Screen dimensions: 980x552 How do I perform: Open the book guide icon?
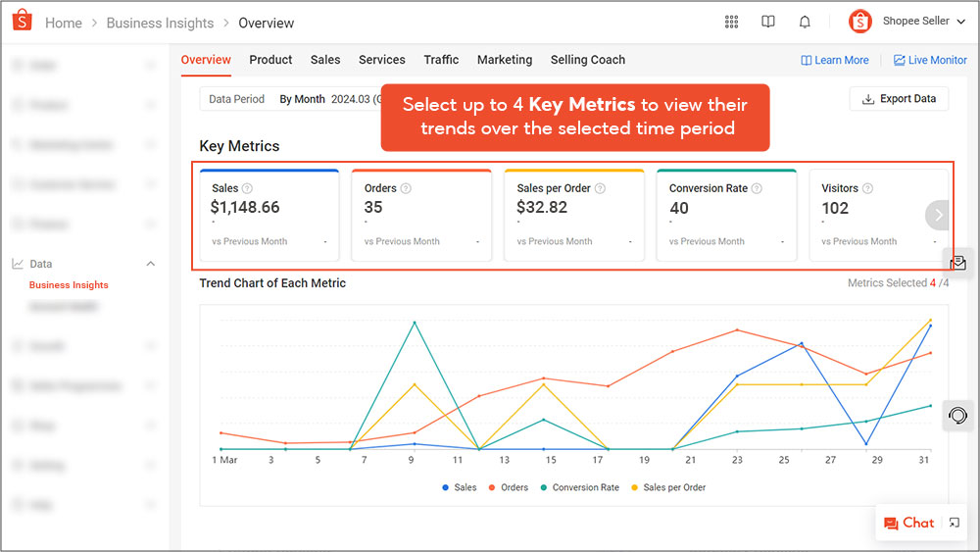coord(768,22)
